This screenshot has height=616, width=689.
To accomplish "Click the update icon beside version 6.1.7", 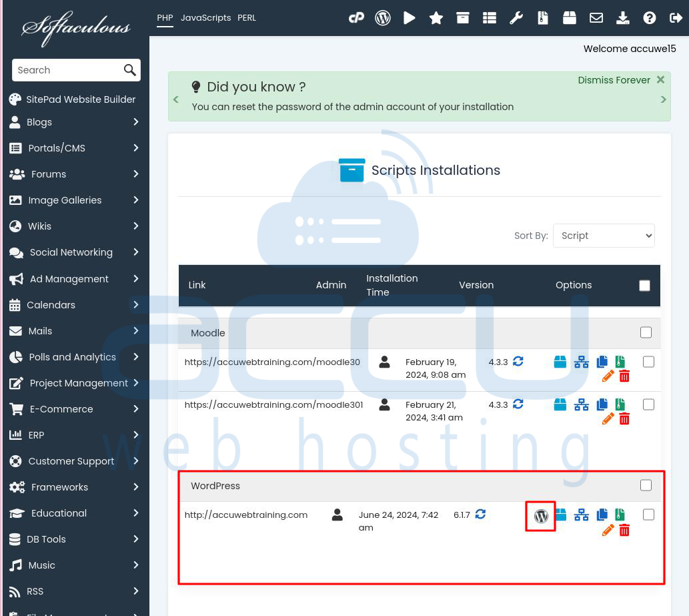I will (481, 514).
